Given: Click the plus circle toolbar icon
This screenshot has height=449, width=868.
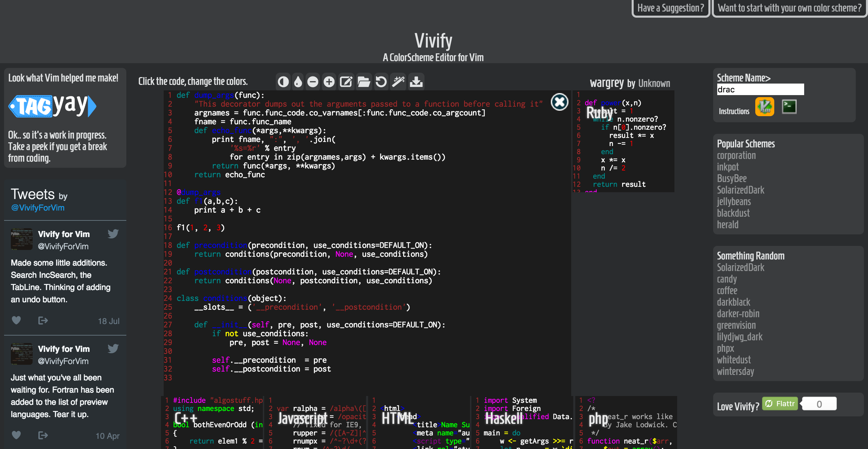Looking at the screenshot, I should point(329,82).
